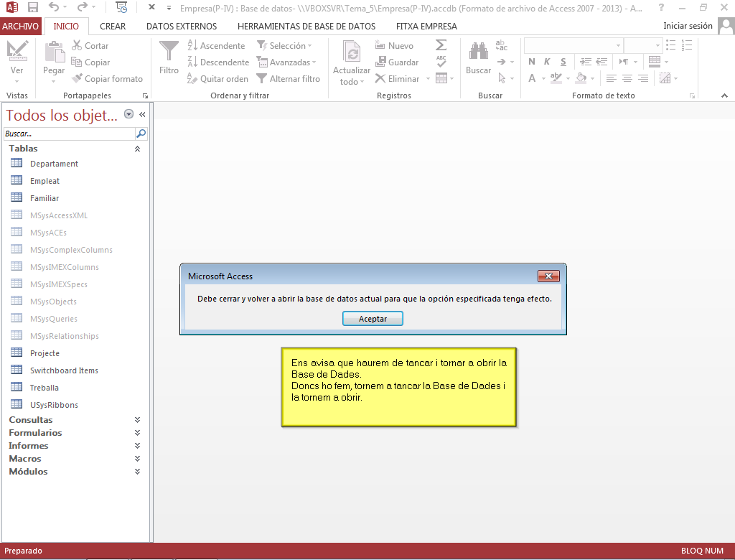The height and width of the screenshot is (560, 735).
Task: Click the Copiar command
Action: pyautogui.click(x=90, y=62)
